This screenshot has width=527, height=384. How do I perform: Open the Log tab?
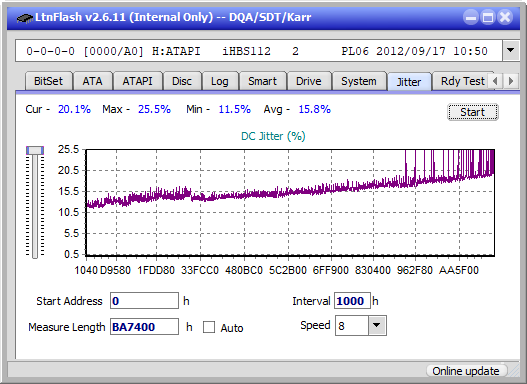click(x=219, y=81)
